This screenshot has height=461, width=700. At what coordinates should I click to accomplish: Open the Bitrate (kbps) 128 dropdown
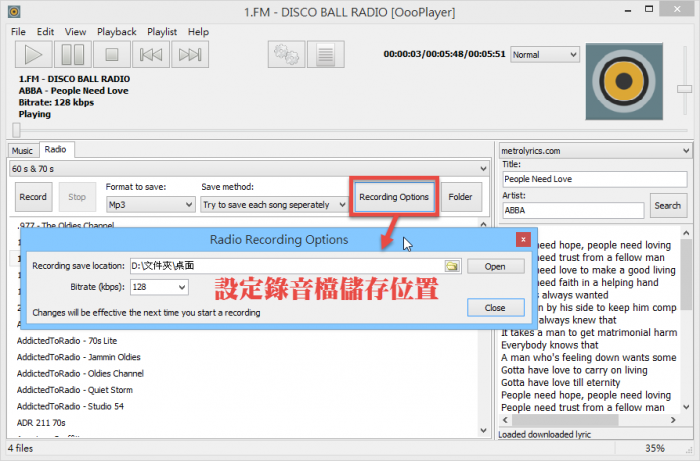159,287
